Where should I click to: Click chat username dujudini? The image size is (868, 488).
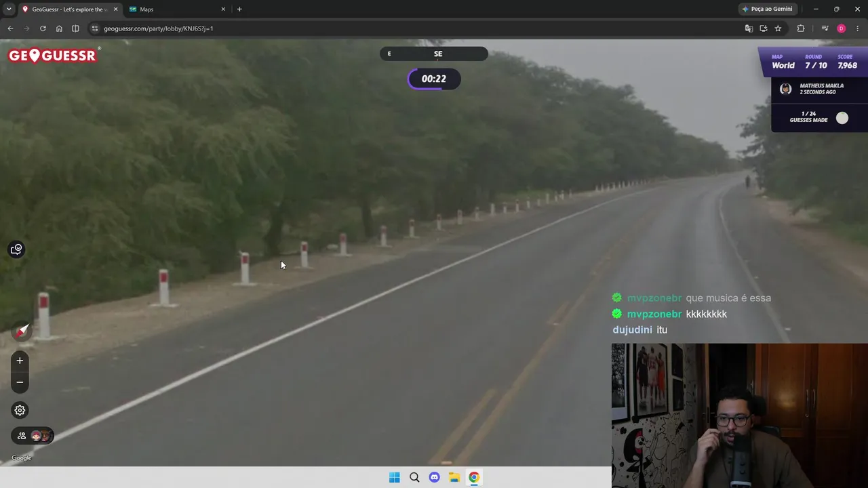coord(632,330)
